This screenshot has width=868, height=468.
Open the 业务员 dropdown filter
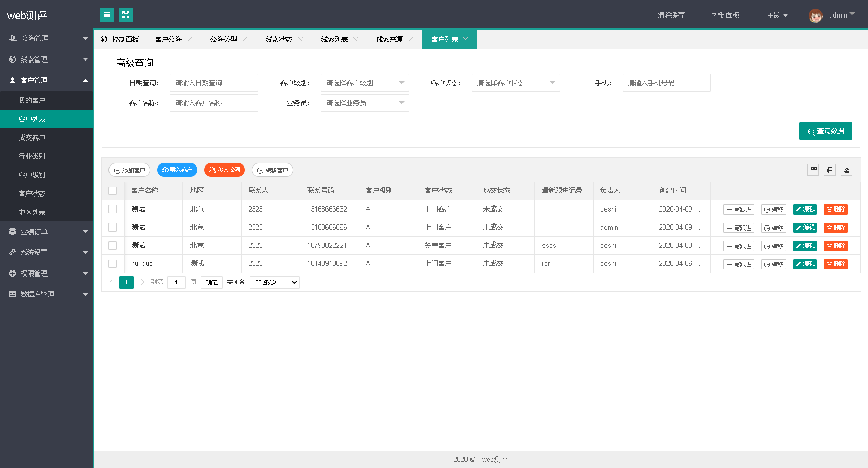[365, 103]
